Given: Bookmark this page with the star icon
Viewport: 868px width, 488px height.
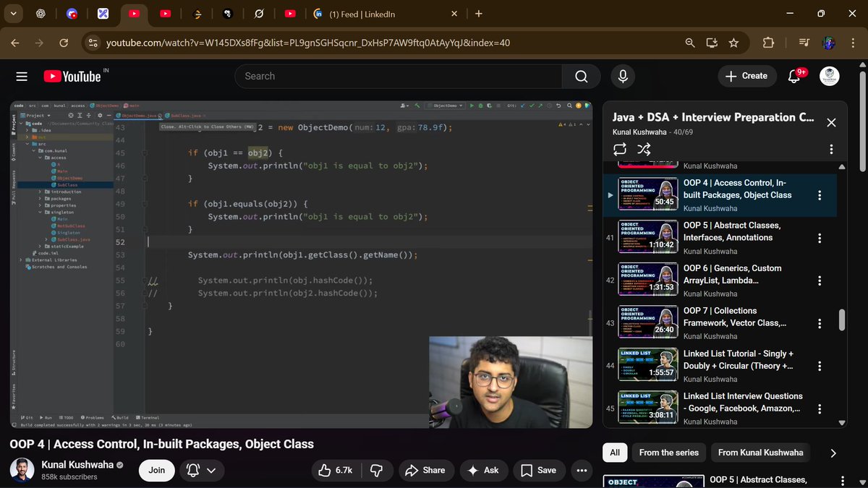Looking at the screenshot, I should pyautogui.click(x=733, y=43).
